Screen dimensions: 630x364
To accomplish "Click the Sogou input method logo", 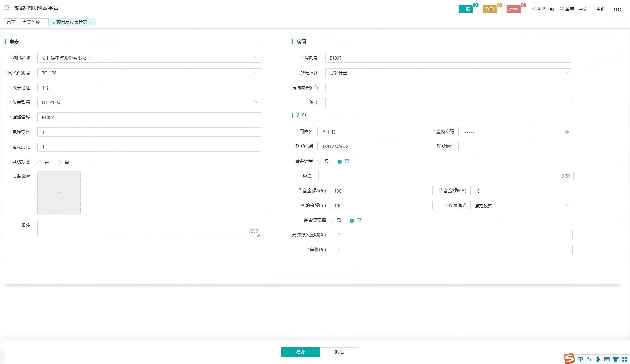I will click(569, 358).
